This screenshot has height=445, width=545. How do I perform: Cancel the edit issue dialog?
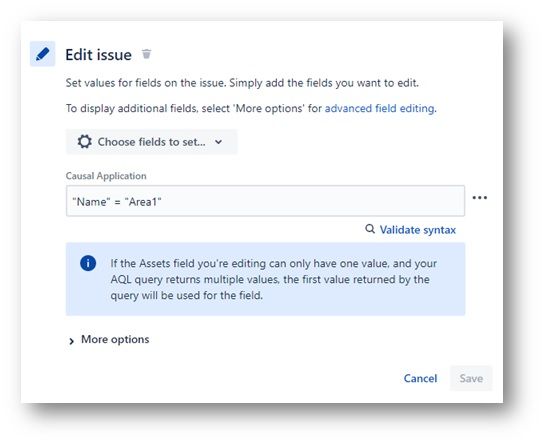pos(420,378)
